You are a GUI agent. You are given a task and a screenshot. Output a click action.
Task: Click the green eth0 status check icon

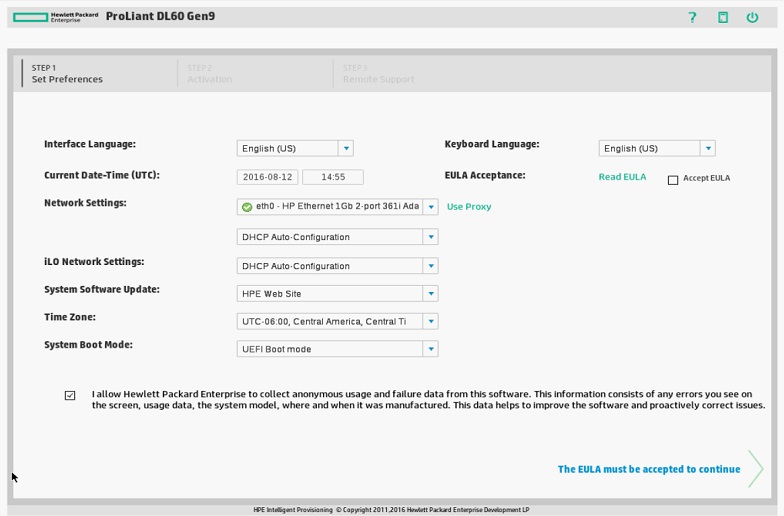(247, 207)
